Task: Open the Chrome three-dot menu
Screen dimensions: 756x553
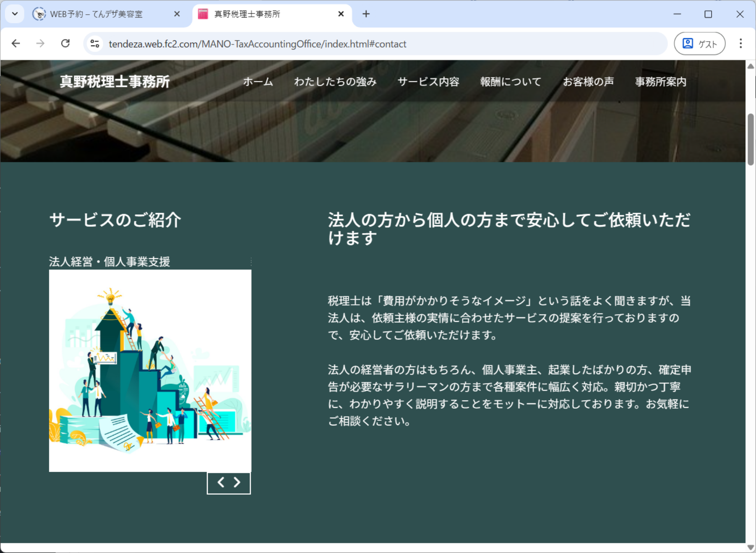Action: click(740, 44)
